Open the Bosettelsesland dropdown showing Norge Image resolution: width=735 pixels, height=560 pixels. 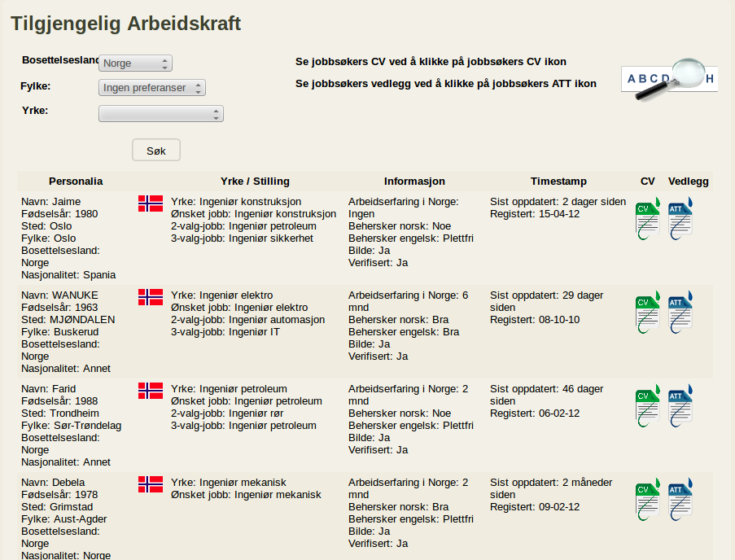(x=135, y=63)
